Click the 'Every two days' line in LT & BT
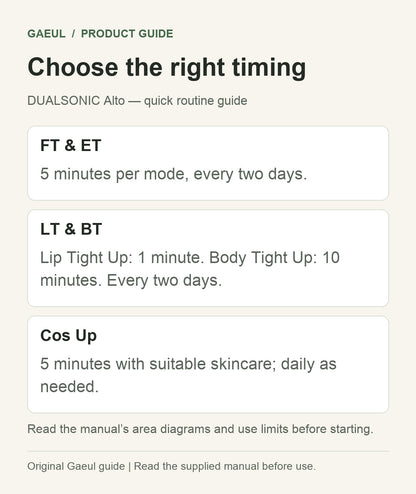Screen dimensions: 416x494 [164, 281]
